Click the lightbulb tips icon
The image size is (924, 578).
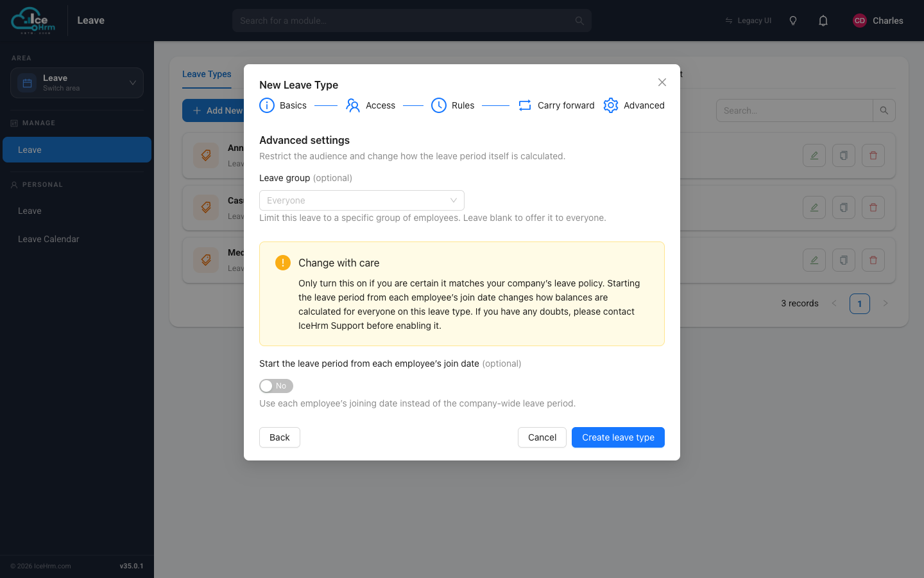pyautogui.click(x=793, y=21)
